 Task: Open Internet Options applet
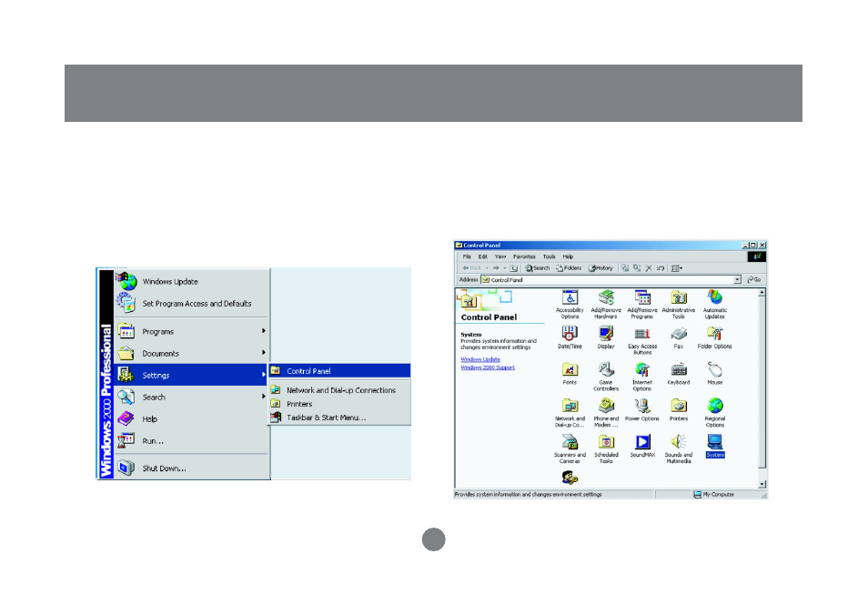tap(642, 377)
